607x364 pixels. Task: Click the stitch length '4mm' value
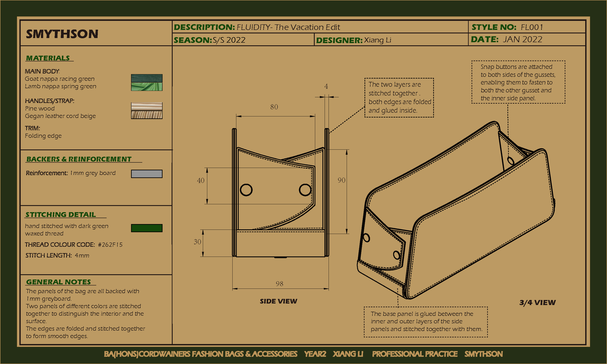click(82, 255)
